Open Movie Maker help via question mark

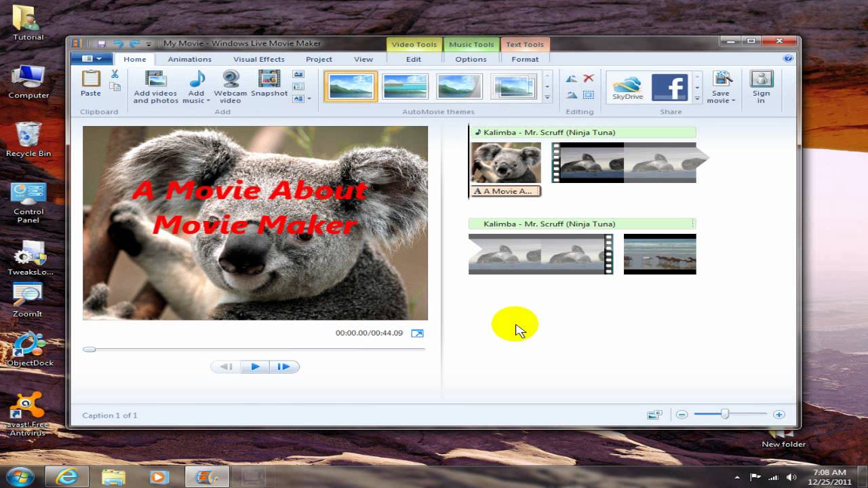pyautogui.click(x=788, y=59)
